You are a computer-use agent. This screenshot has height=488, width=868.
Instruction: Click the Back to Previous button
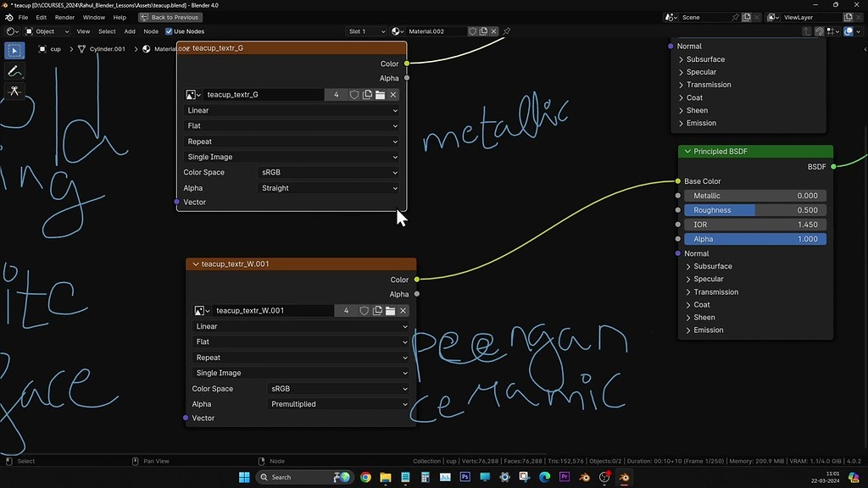170,17
